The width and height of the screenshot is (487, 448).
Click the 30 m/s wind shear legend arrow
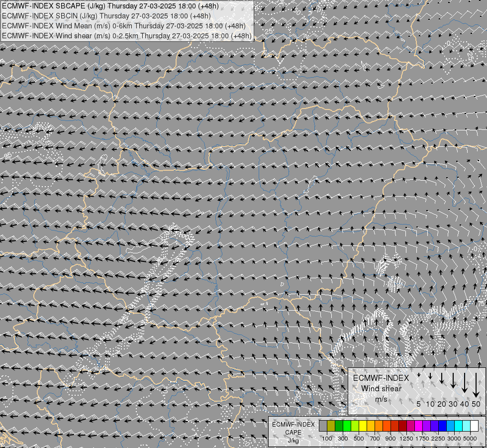click(453, 380)
